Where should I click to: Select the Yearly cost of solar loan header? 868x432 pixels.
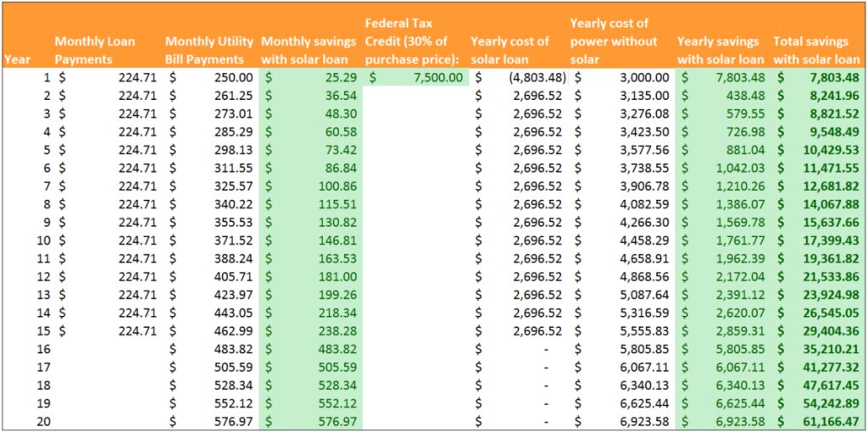point(510,50)
